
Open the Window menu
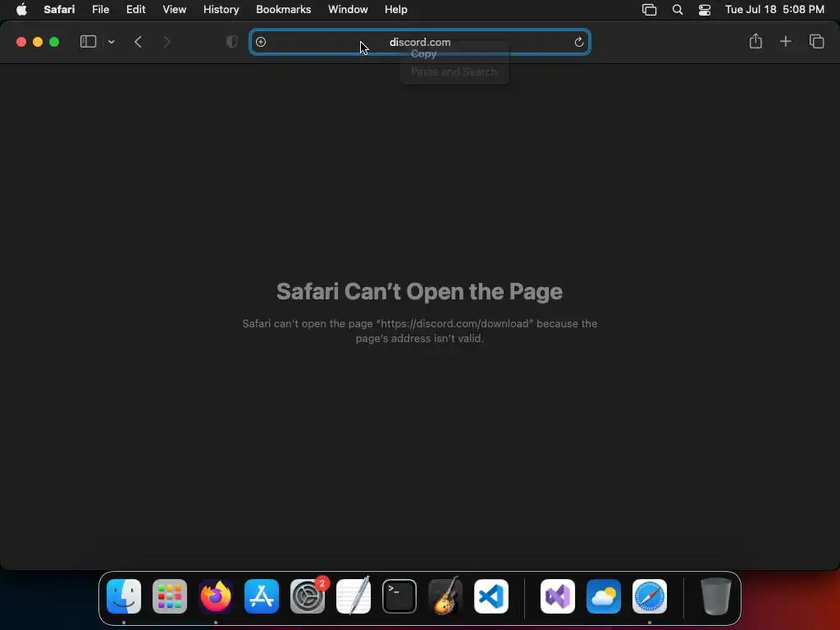click(348, 9)
